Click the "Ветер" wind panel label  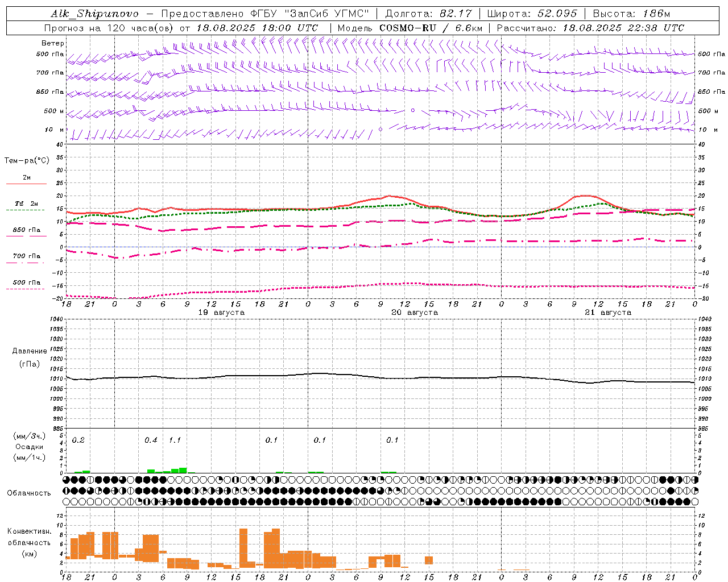(x=53, y=43)
